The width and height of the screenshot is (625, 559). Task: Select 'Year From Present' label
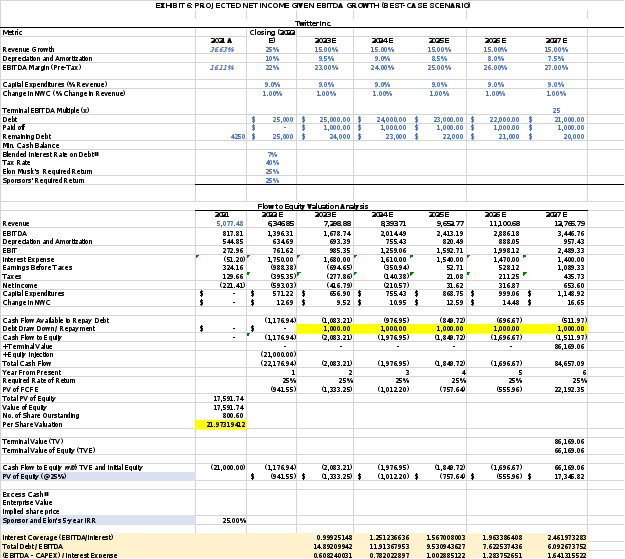click(31, 372)
